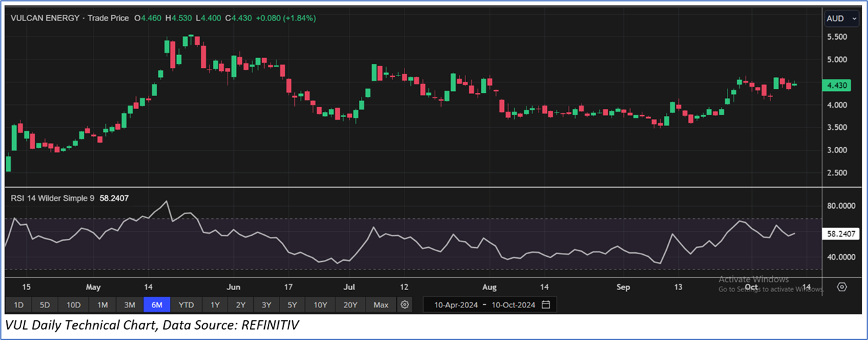868x340 pixels.
Task: Expand the AUD currency dropdown
Action: 841,19
